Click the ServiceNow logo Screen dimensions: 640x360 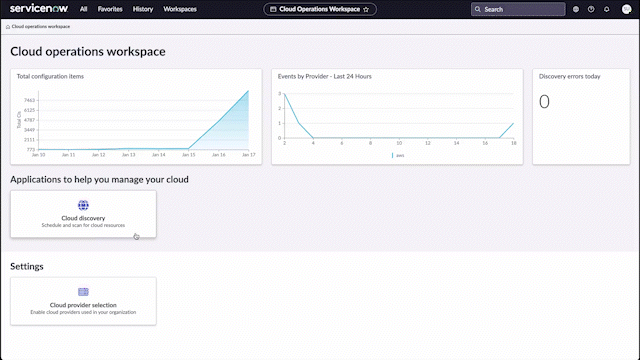pyautogui.click(x=39, y=9)
